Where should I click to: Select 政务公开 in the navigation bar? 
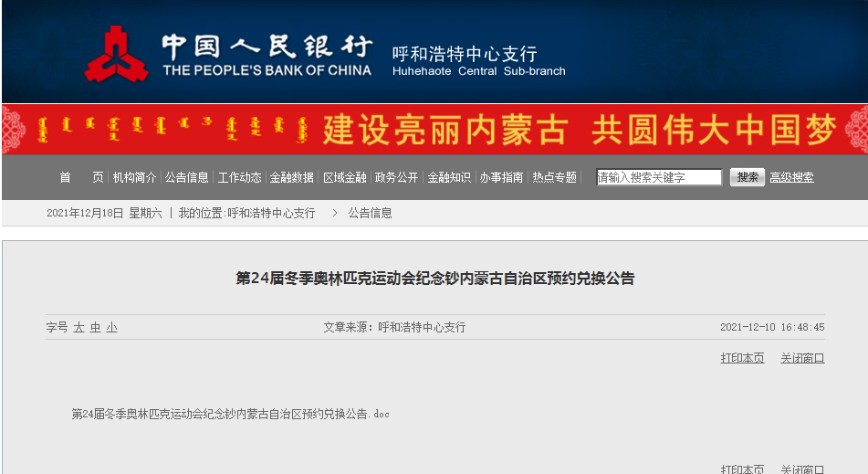pyautogui.click(x=396, y=177)
